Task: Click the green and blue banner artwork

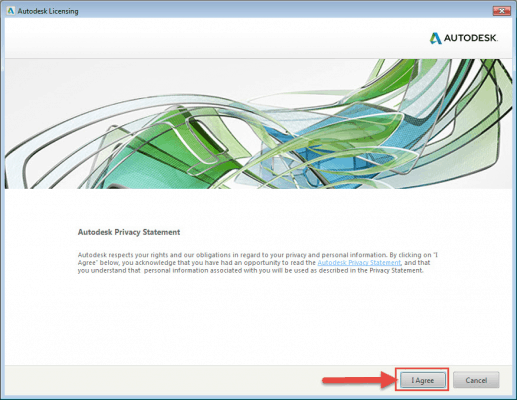Action: (258, 124)
